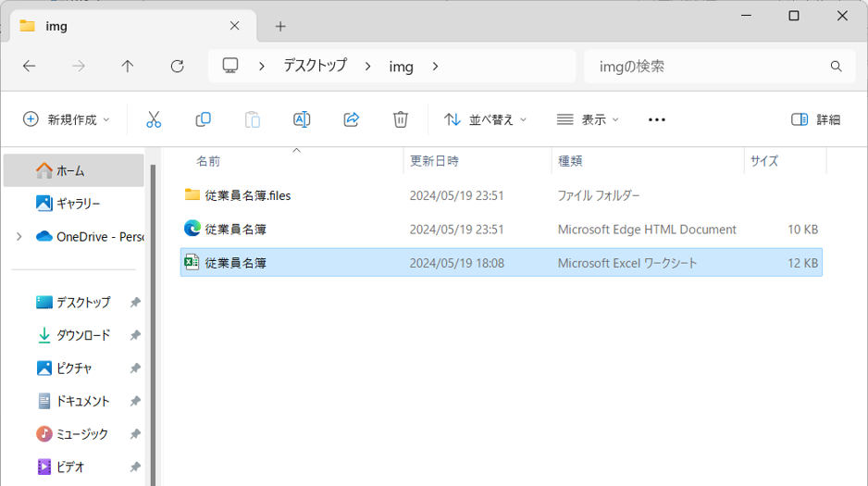Select ダウンロード in the sidebar
Viewport: 868px width, 486px height.
[x=82, y=335]
